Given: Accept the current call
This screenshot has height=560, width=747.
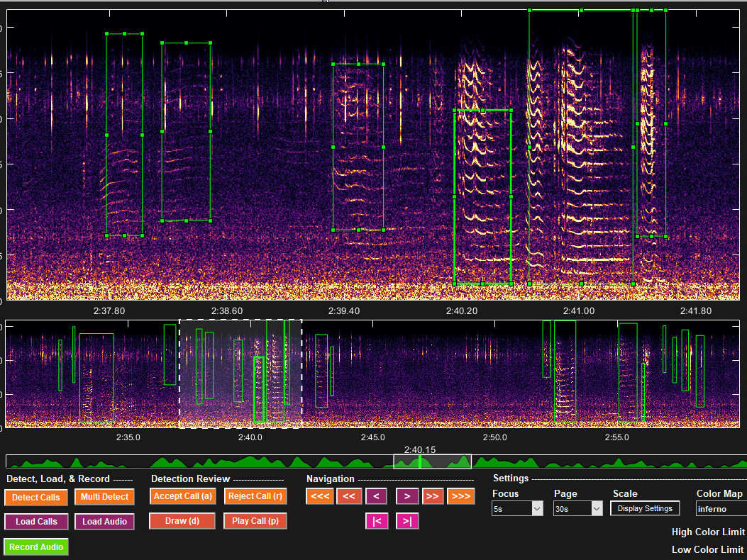Looking at the screenshot, I should point(182,496).
